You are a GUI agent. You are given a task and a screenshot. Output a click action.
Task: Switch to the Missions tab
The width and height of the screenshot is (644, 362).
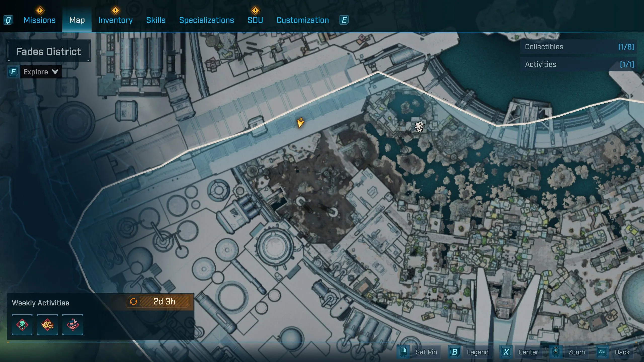click(39, 20)
